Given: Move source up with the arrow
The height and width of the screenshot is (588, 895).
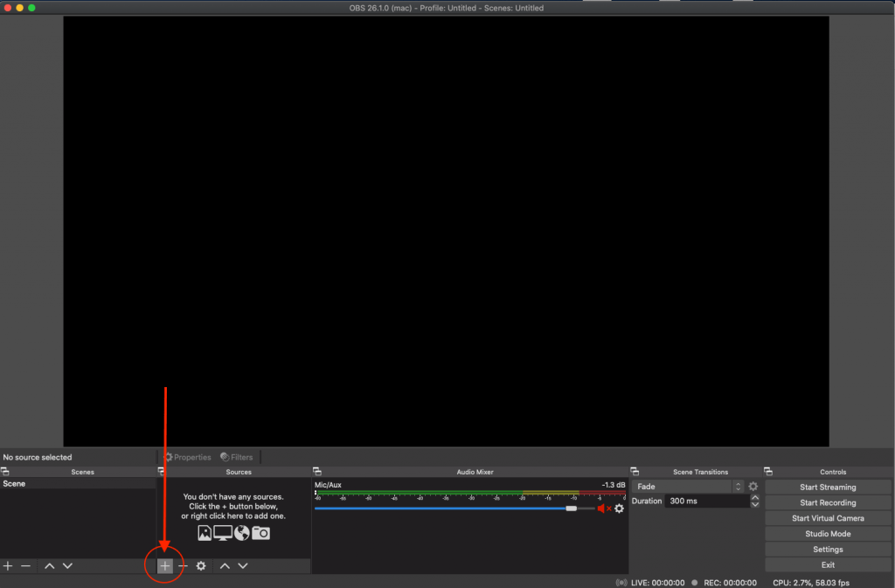Looking at the screenshot, I should (x=225, y=566).
